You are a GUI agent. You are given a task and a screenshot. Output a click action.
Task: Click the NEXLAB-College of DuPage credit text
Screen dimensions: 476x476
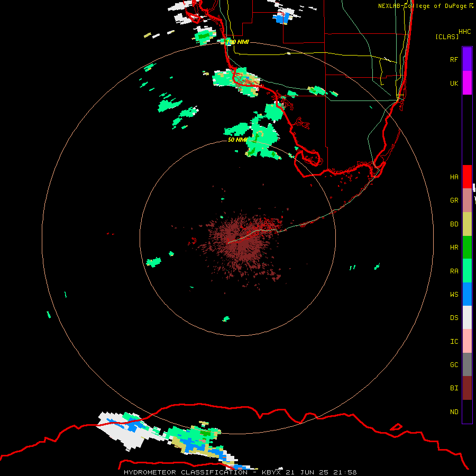(422, 6)
